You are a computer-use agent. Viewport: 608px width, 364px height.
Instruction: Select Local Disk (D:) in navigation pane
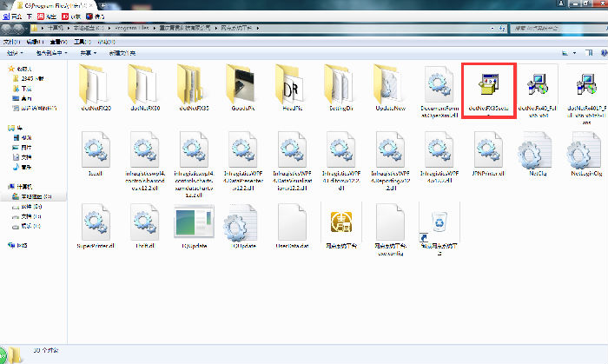click(x=30, y=207)
